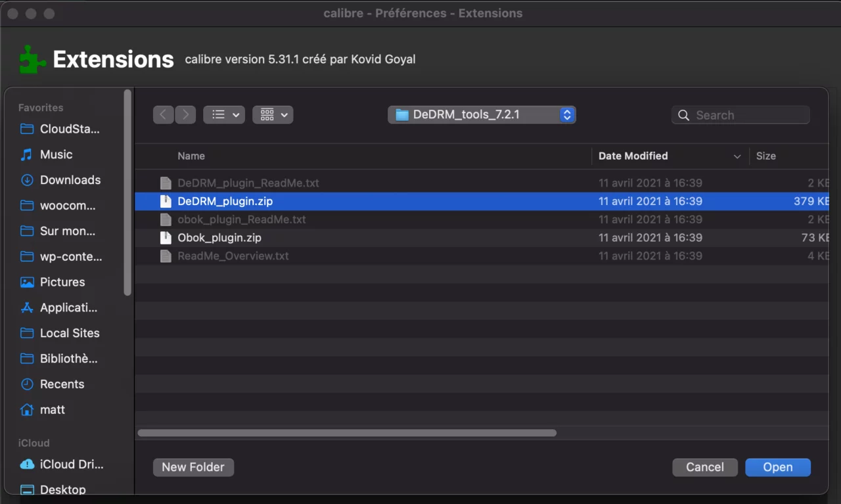
Task: Click the ReadMe_Overview.txt file icon
Action: point(166,256)
